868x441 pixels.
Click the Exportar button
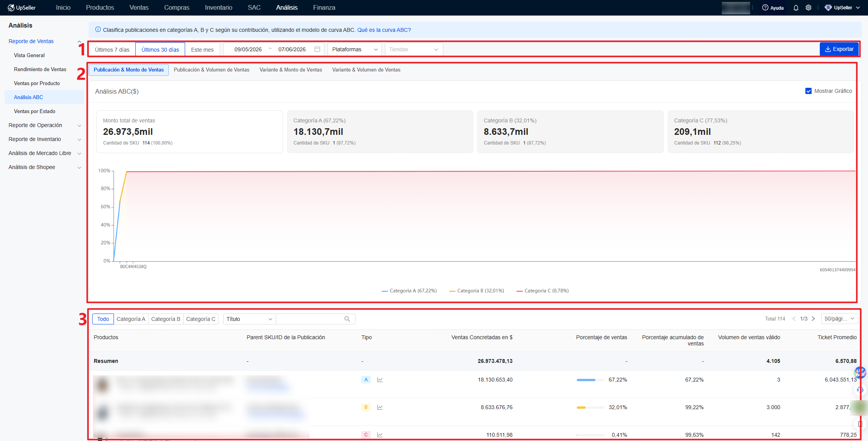click(839, 49)
